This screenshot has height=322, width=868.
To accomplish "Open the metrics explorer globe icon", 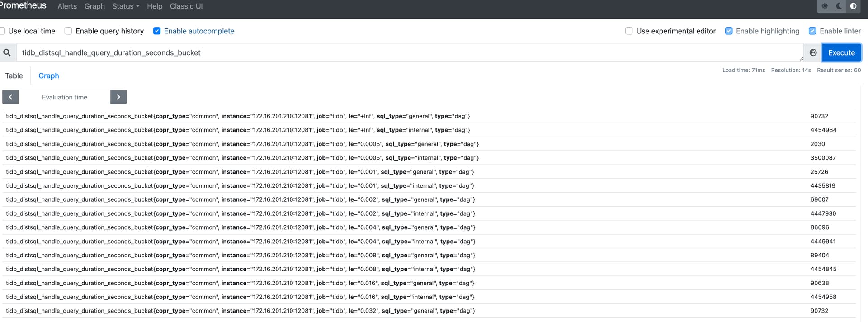I will [x=813, y=53].
